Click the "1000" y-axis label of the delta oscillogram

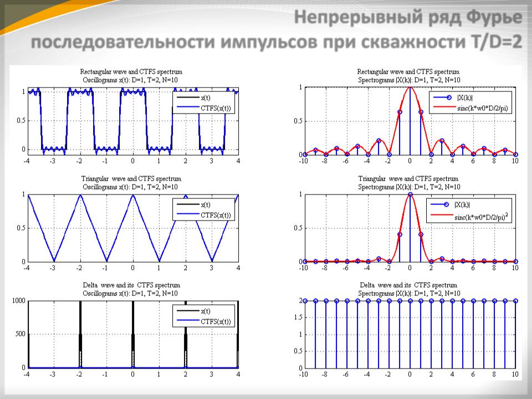[x=19, y=300]
